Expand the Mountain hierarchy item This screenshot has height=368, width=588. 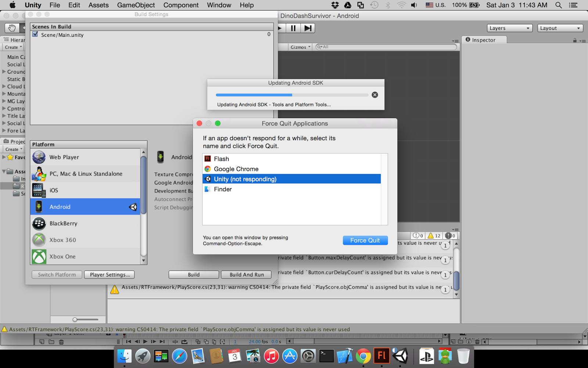pyautogui.click(x=4, y=93)
